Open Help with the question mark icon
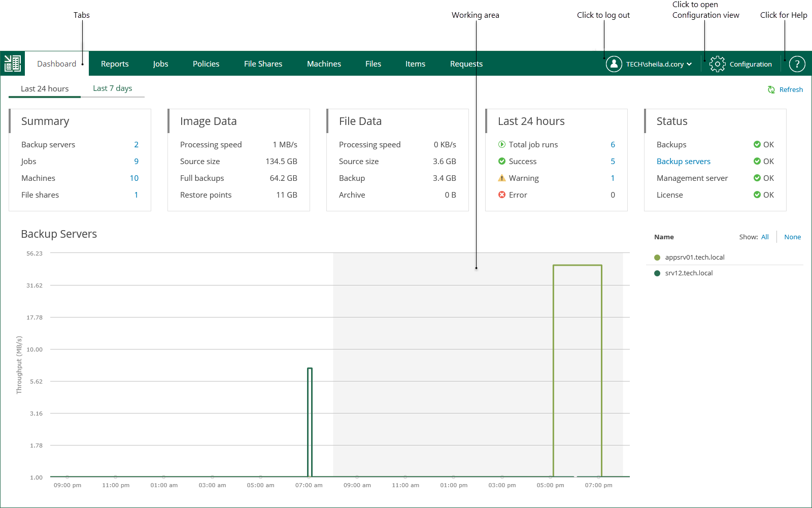Screen dimensions: 812x508 (797, 64)
